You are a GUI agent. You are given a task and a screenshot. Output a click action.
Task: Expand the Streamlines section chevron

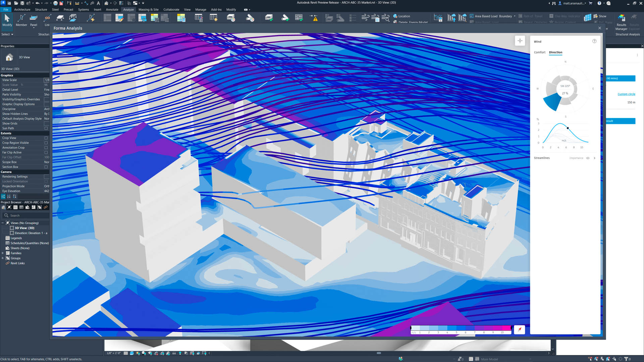coord(595,158)
